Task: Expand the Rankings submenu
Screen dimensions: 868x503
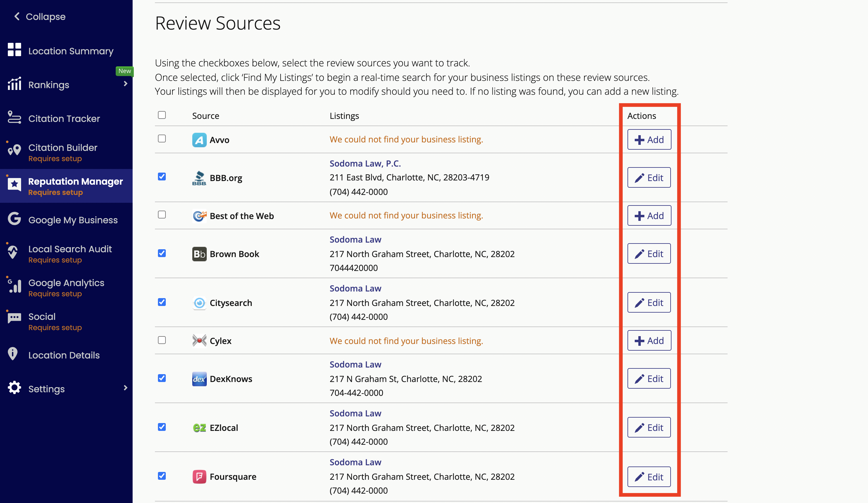Action: point(125,84)
